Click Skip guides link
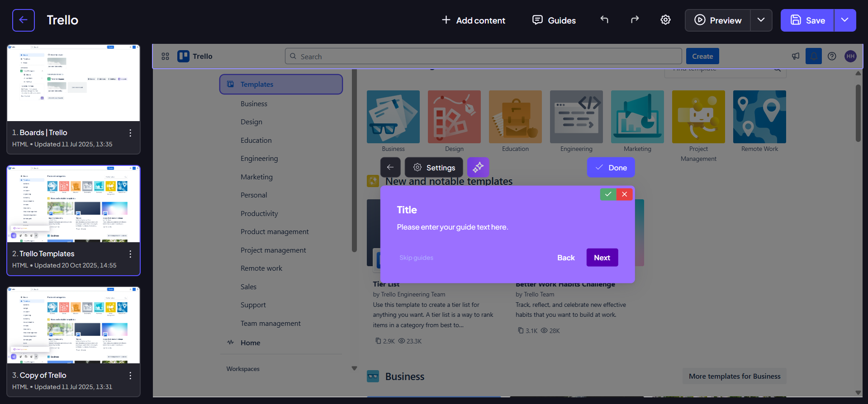Screen dimensions: 868x404 pos(416,258)
